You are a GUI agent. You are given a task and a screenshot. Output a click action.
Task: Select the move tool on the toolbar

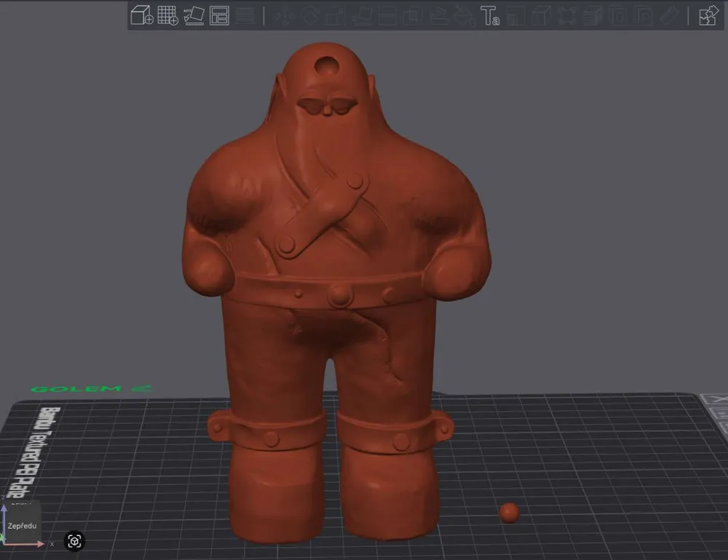click(x=285, y=15)
